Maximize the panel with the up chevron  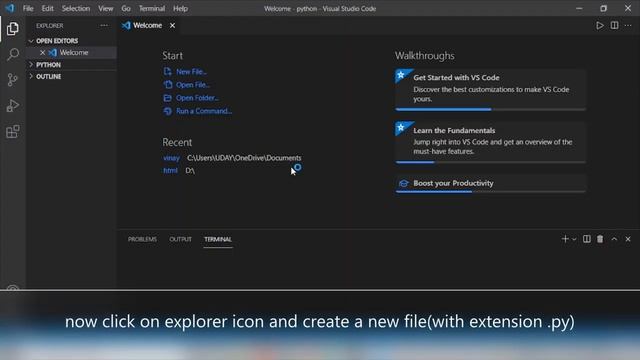[x=614, y=239]
